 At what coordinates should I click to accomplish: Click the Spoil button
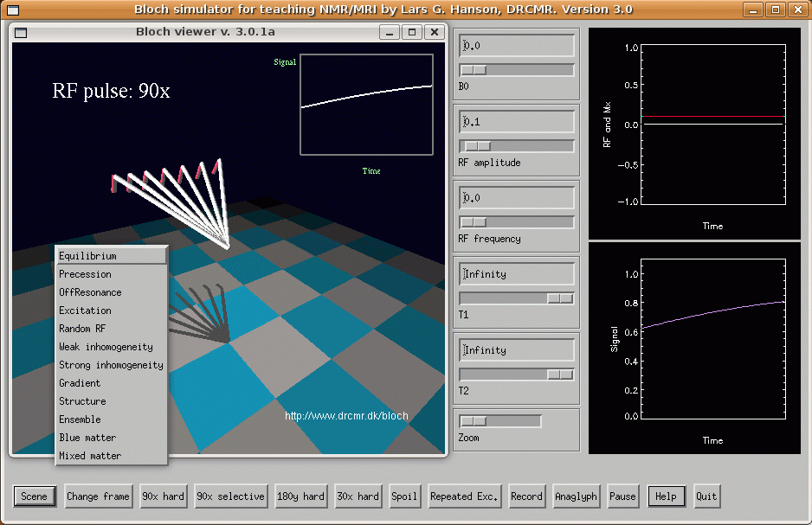tap(404, 496)
